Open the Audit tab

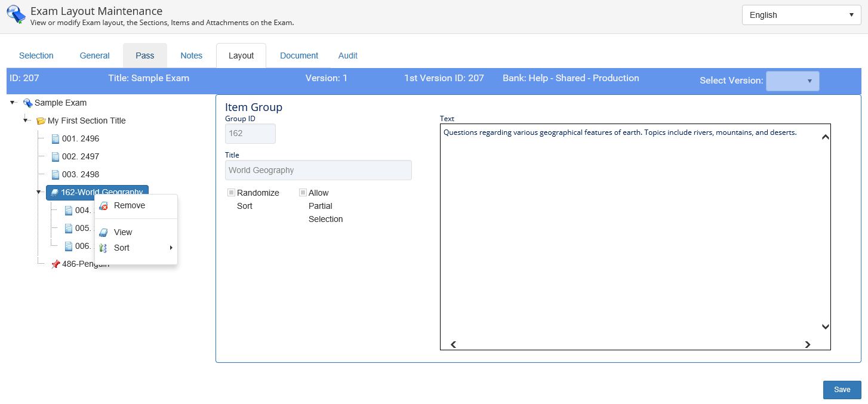click(347, 55)
